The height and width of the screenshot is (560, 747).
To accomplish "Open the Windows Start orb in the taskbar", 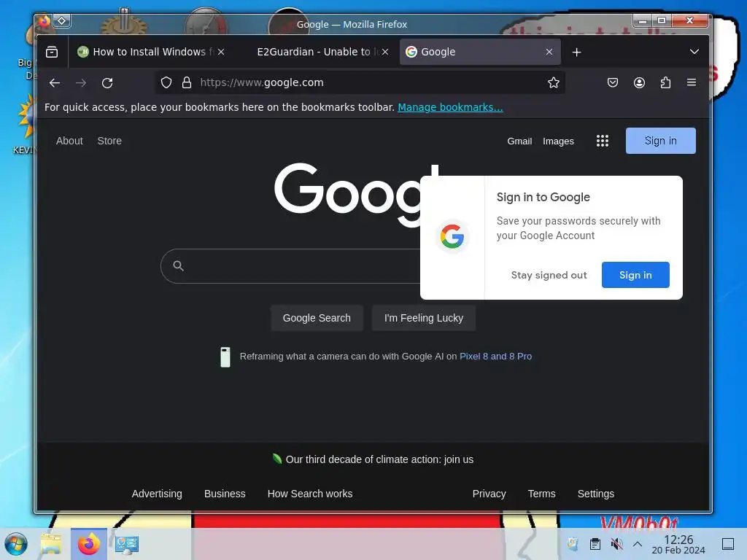I will coord(16,544).
